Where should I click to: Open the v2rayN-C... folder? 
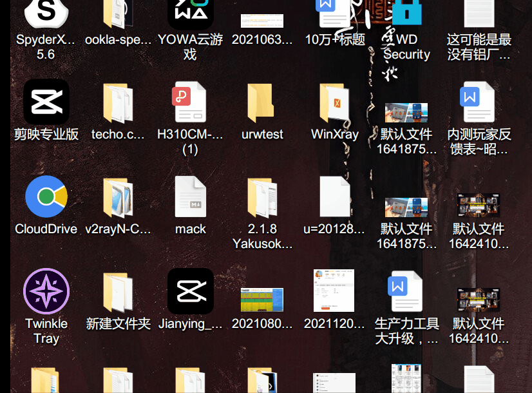click(118, 198)
